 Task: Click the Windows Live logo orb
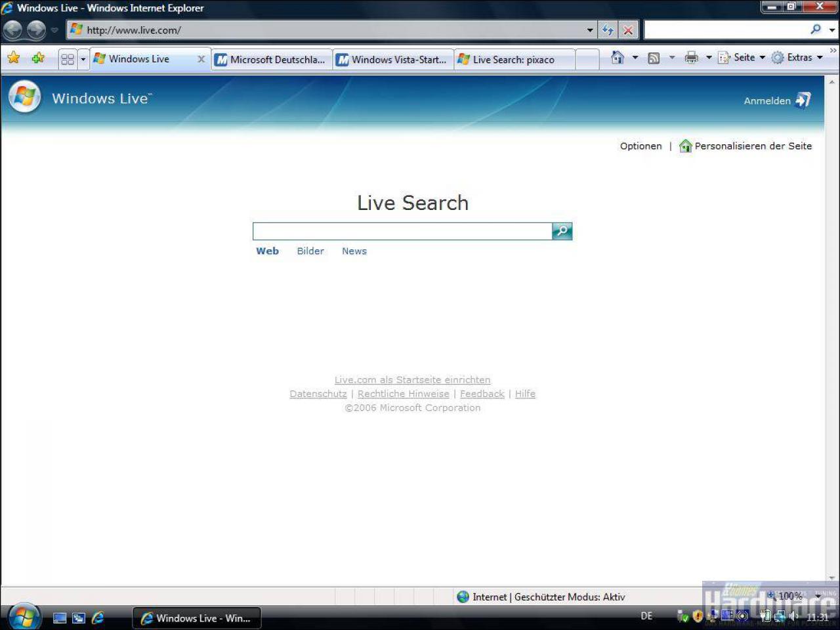pos(24,97)
